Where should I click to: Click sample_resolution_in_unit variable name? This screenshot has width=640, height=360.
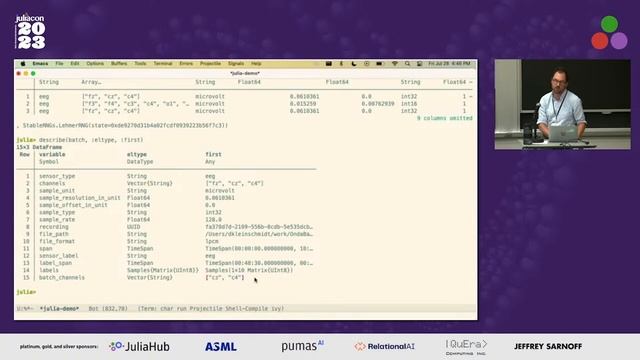pos(80,198)
